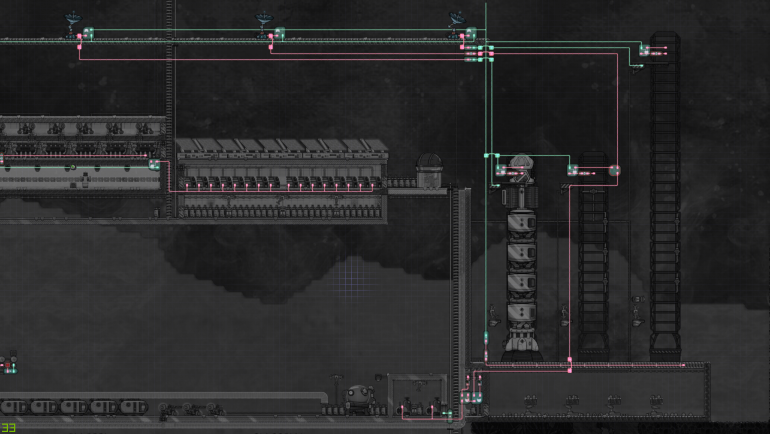Select leftmost fixture in room below rocket
Image resolution: width=770 pixels, height=434 pixels.
(530, 404)
